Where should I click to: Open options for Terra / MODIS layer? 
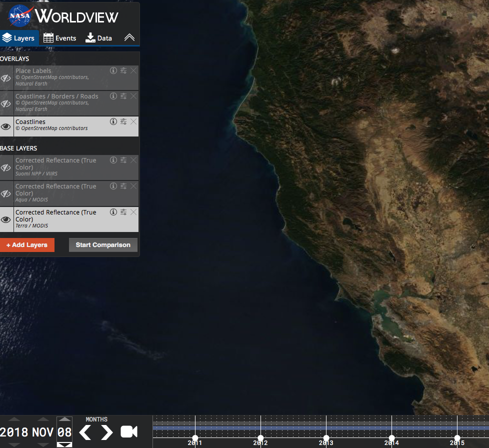tap(123, 212)
